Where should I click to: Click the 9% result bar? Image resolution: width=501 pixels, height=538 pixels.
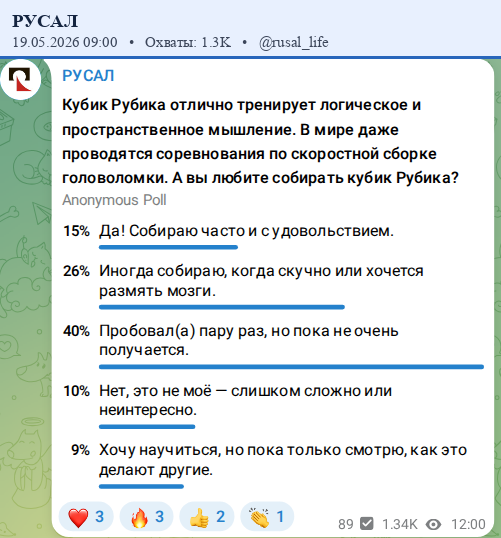(141, 486)
